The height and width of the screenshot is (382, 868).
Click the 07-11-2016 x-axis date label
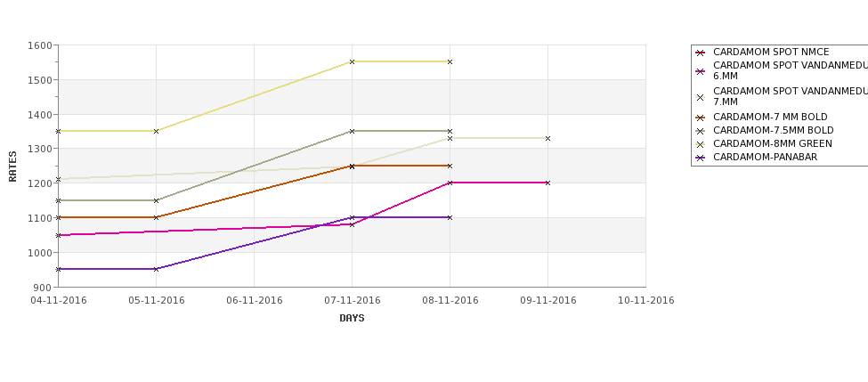coord(352,301)
